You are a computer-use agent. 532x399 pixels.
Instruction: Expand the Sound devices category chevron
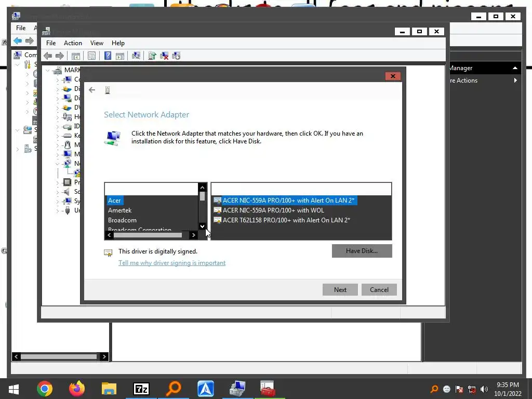[x=57, y=192]
